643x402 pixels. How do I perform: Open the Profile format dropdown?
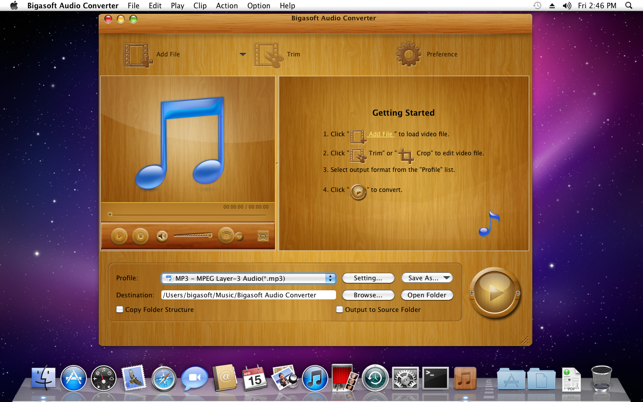[249, 278]
